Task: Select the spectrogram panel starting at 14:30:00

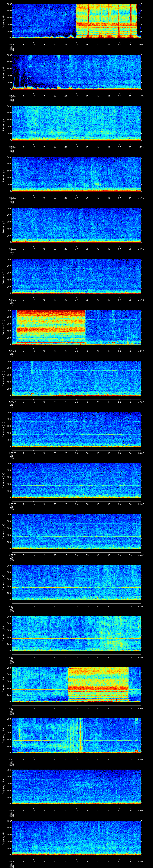Action: [76, 72]
